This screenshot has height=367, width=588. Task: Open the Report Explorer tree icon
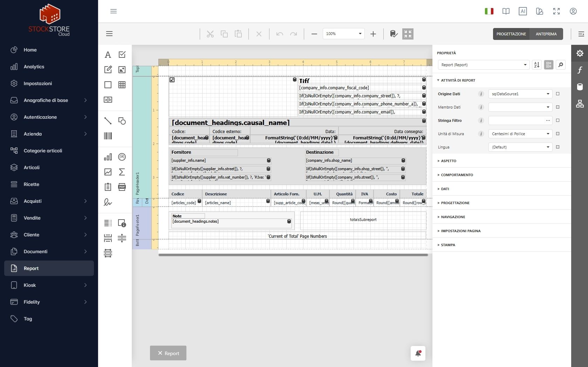tap(580, 104)
